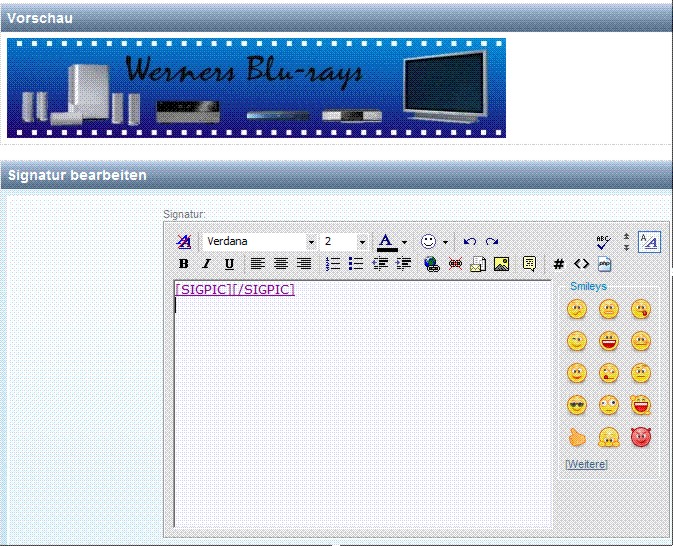This screenshot has height=546, width=673.
Task: Insert a numbered ordered list
Action: [333, 264]
